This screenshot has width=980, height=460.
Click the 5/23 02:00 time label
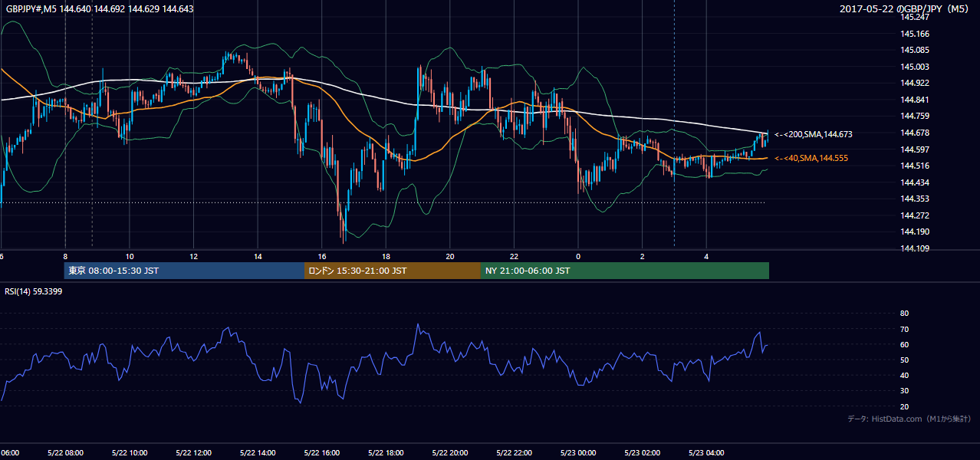[643, 452]
